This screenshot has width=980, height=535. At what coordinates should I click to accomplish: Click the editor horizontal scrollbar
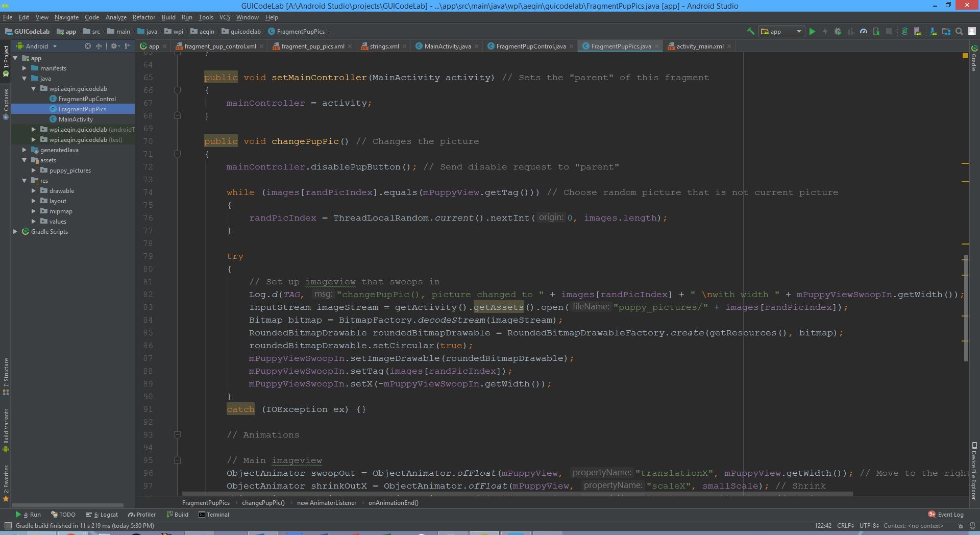(x=517, y=494)
